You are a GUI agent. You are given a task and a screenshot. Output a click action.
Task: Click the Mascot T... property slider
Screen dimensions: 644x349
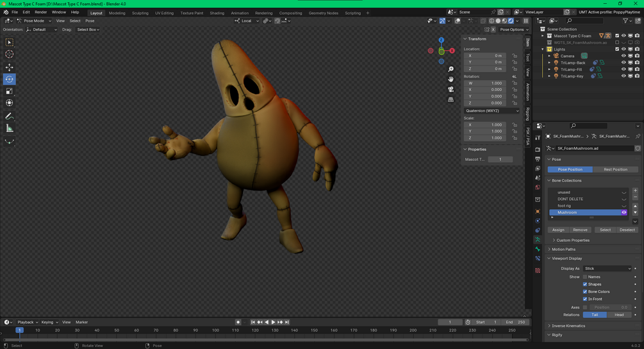pyautogui.click(x=500, y=159)
